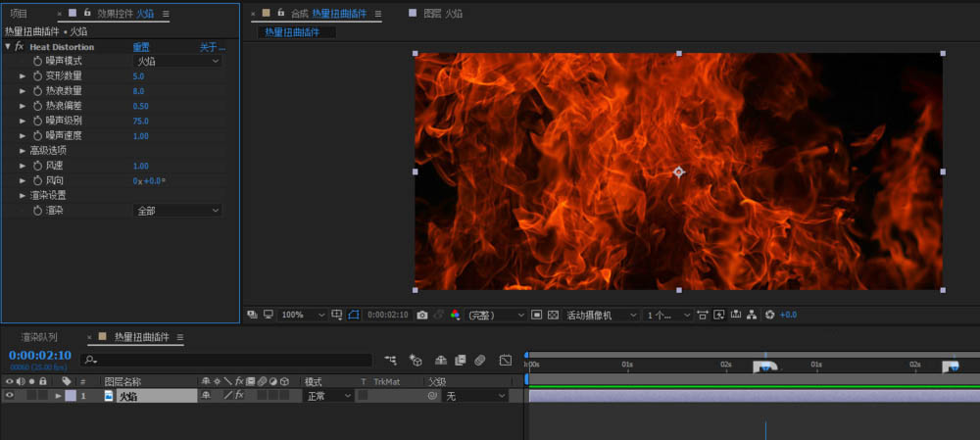Toggle pixel aspect ratio correction icon
The height and width of the screenshot is (440, 980).
tap(703, 315)
